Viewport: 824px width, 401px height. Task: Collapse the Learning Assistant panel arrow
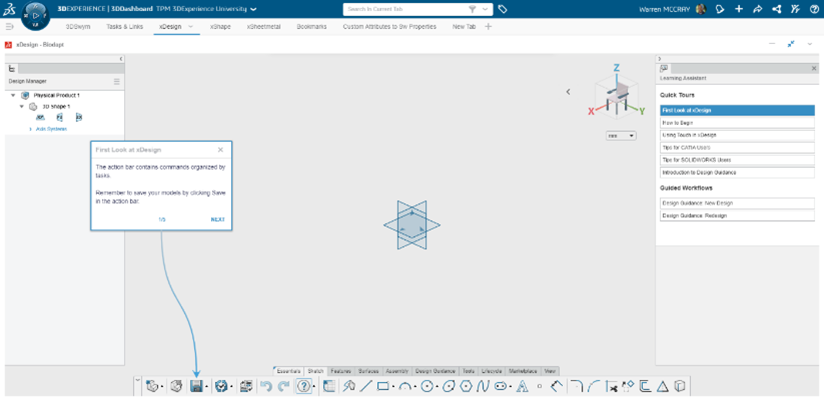(660, 59)
